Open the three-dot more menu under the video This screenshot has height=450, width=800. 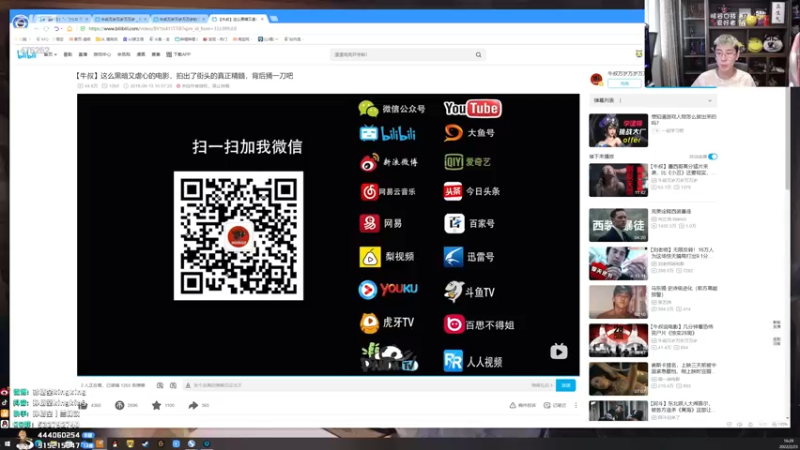pyautogui.click(x=576, y=405)
